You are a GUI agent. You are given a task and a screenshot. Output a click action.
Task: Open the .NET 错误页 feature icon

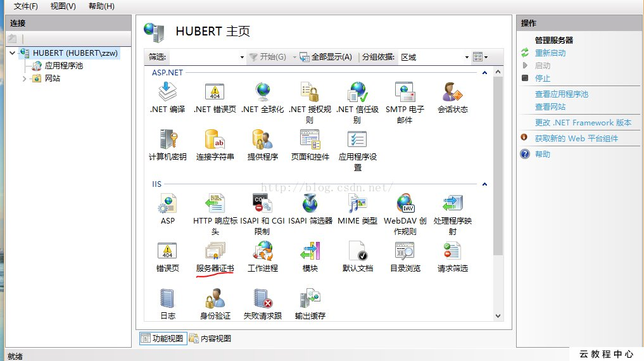tap(215, 92)
